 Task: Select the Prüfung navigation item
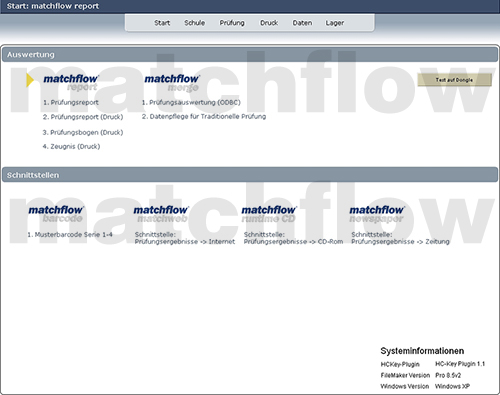(232, 23)
